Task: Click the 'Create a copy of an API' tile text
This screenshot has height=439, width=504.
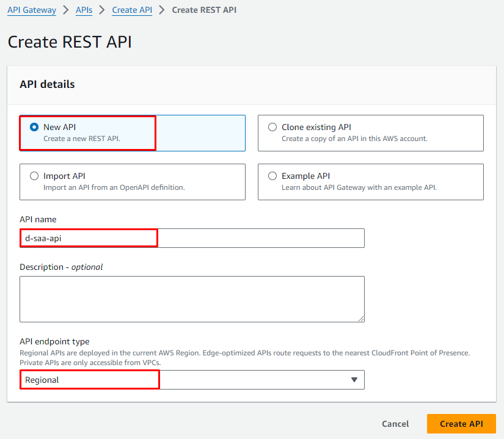Action: [x=354, y=139]
